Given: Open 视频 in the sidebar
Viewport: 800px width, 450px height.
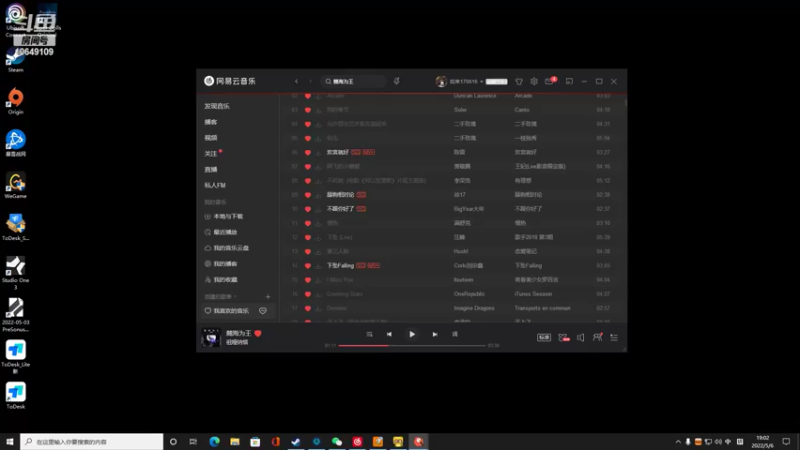Looking at the screenshot, I should [x=211, y=138].
